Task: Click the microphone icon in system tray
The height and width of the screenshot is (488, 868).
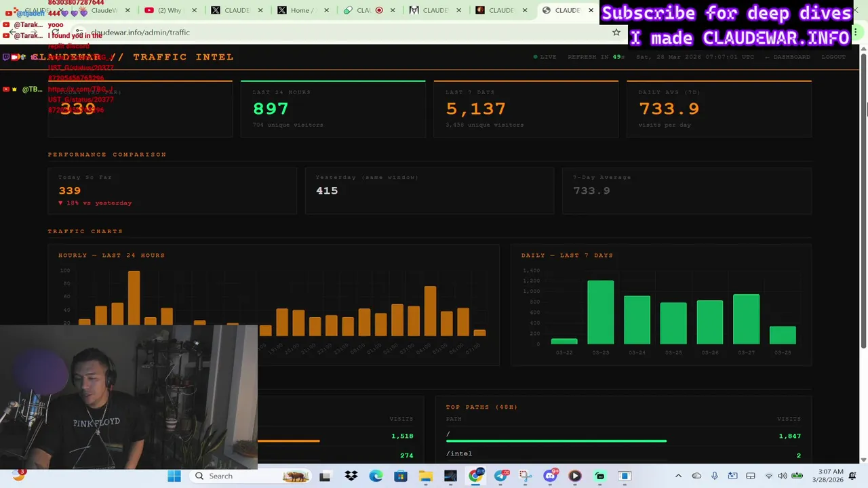Action: (x=714, y=476)
